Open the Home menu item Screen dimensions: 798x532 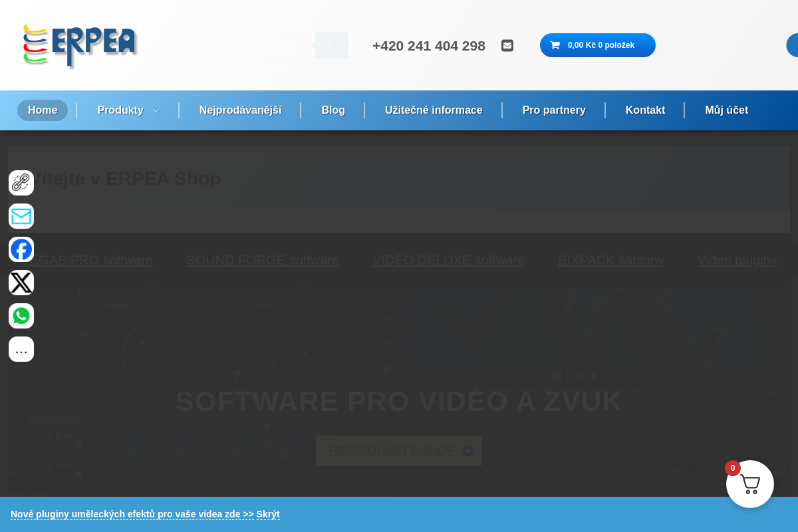click(x=43, y=110)
